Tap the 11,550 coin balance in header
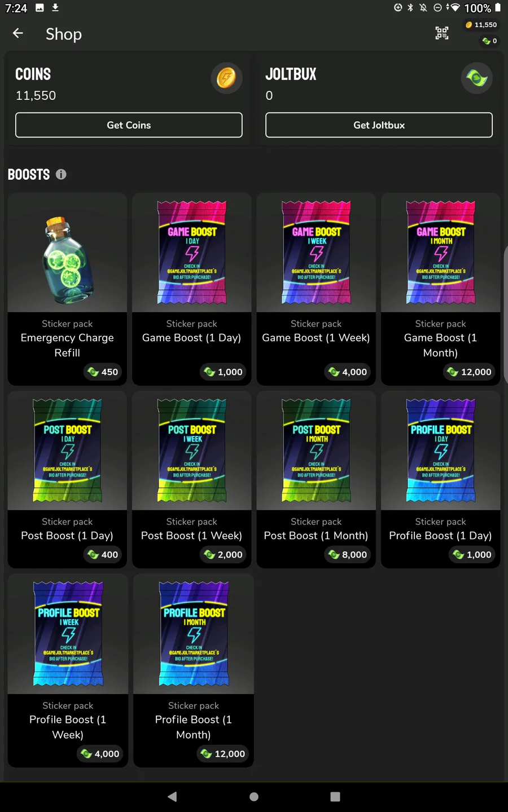Viewport: 508px width, 812px height. click(x=481, y=25)
